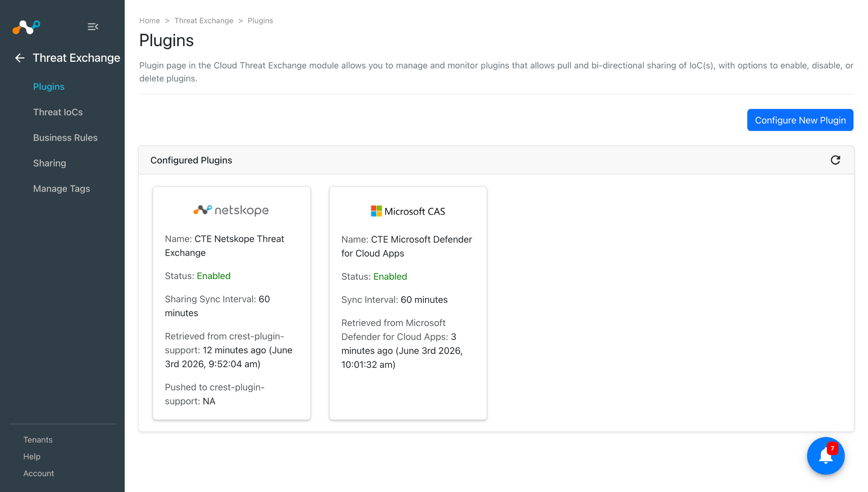
Task: Click Configure New Plugin button
Action: pyautogui.click(x=800, y=120)
